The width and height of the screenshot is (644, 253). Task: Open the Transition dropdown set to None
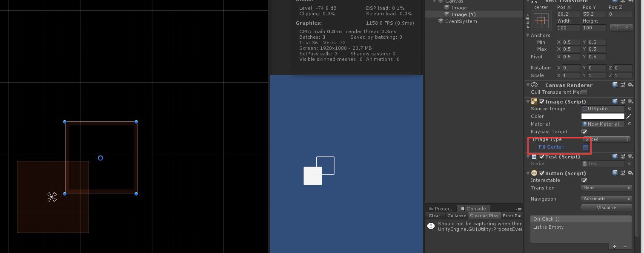(607, 188)
